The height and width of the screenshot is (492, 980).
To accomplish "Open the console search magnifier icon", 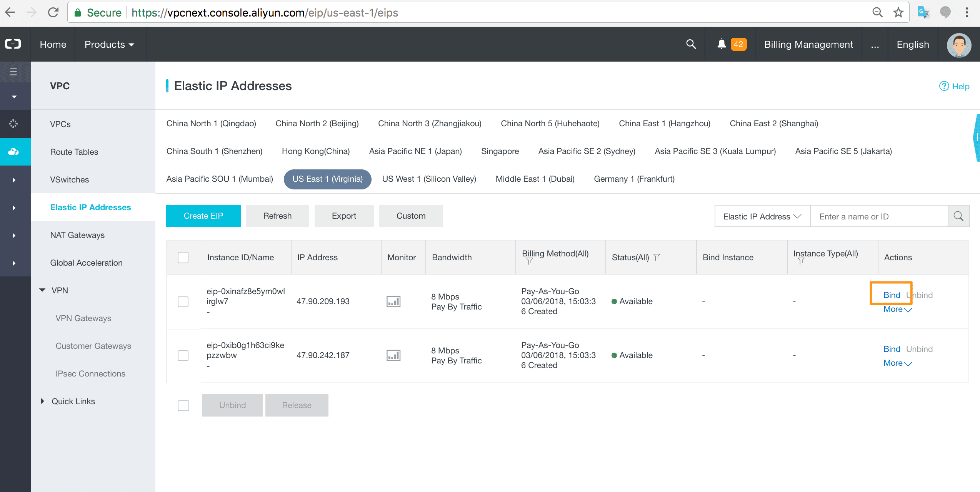I will [x=691, y=44].
